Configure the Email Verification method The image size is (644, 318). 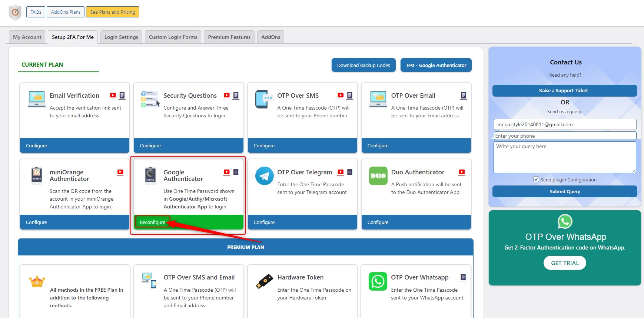[x=36, y=145]
